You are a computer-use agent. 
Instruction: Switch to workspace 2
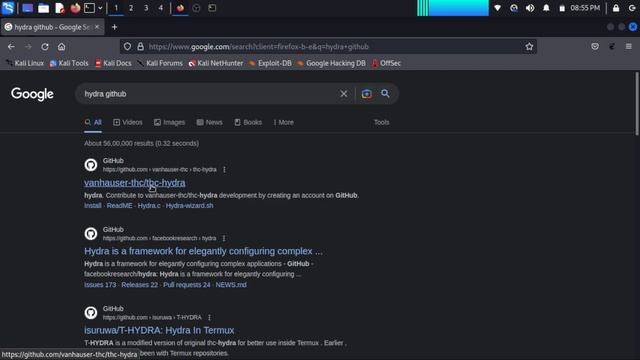pos(131,8)
